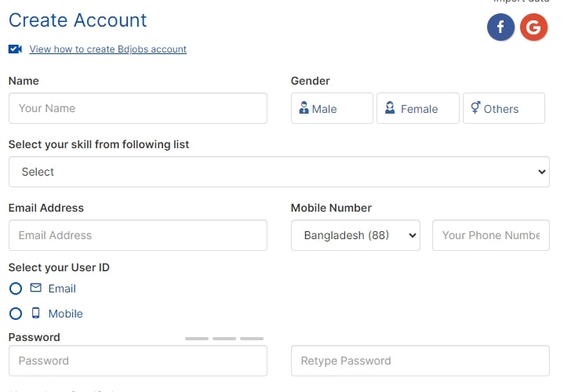Click the gender symbol icon for Others

pyautogui.click(x=475, y=107)
